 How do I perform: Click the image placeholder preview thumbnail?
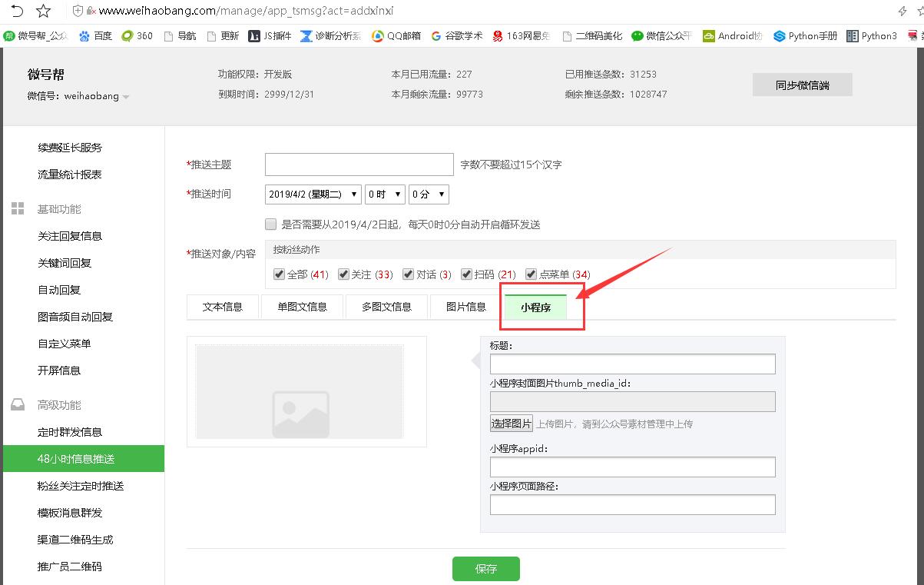(300, 391)
